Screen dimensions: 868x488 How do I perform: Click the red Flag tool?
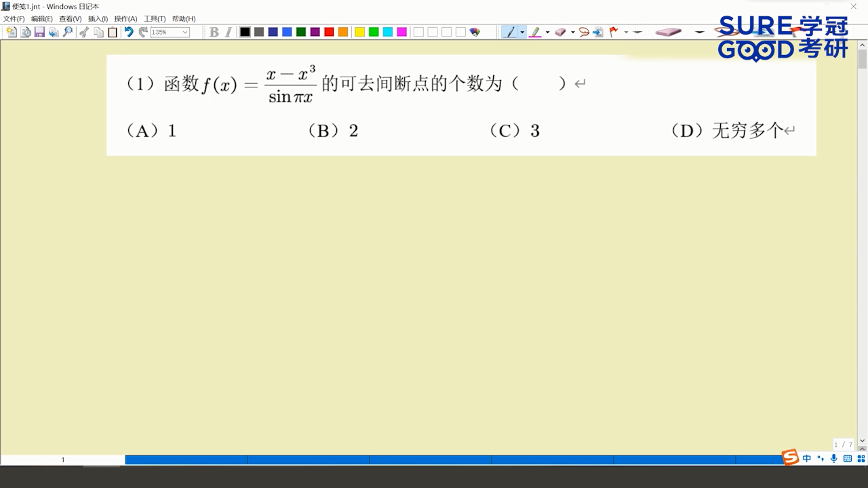coord(614,32)
